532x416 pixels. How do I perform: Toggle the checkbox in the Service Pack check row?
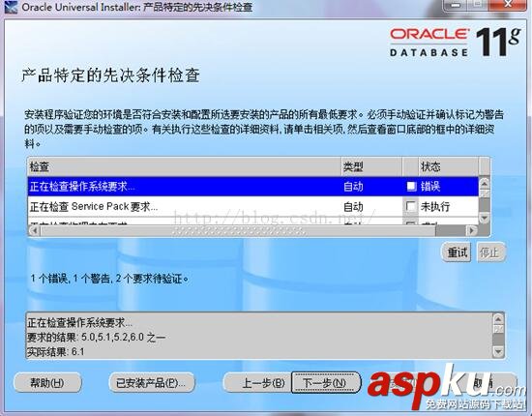click(411, 206)
